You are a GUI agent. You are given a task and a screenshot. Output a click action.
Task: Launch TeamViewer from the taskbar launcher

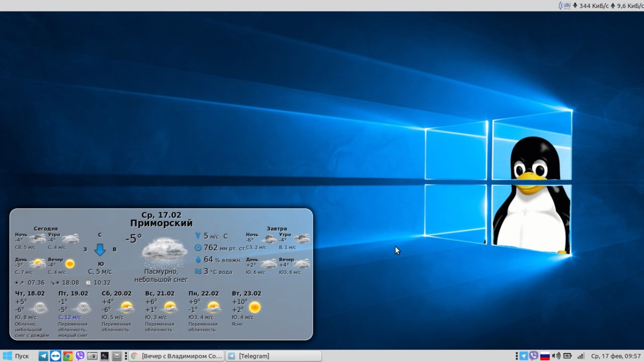(55, 356)
